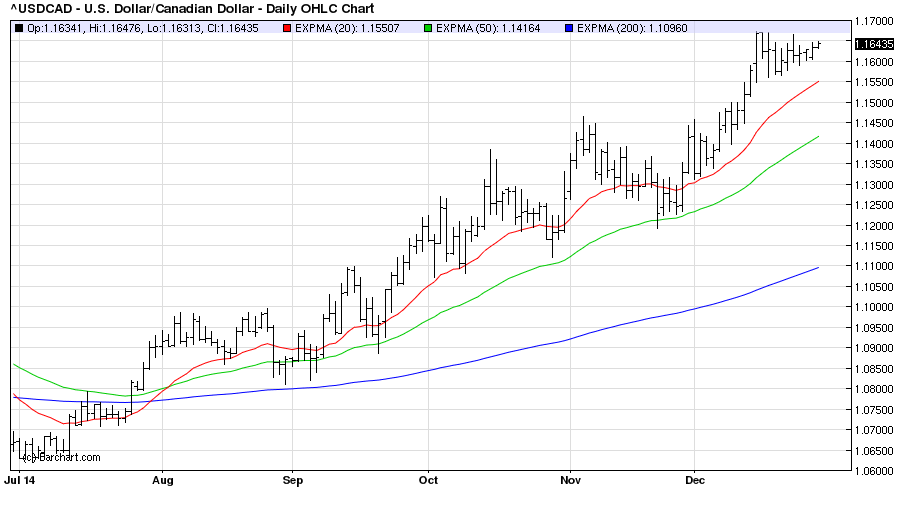This screenshot has width=900, height=511.
Task: Click the 1.14000 price axis label
Action: point(874,144)
